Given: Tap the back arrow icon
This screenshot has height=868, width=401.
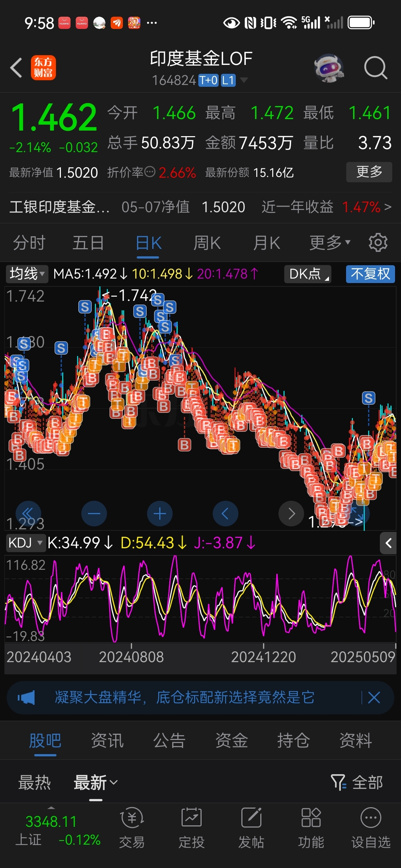Looking at the screenshot, I should pyautogui.click(x=16, y=68).
